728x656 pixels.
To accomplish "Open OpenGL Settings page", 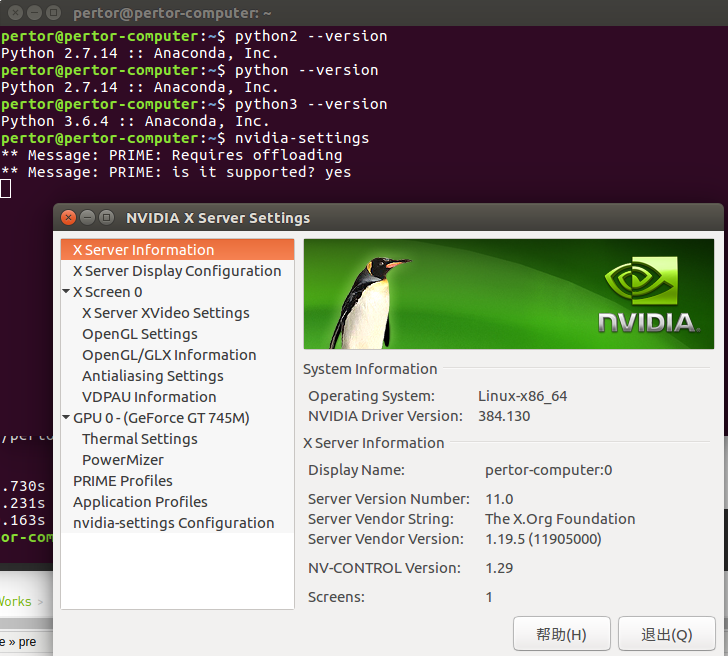I will click(x=139, y=334).
